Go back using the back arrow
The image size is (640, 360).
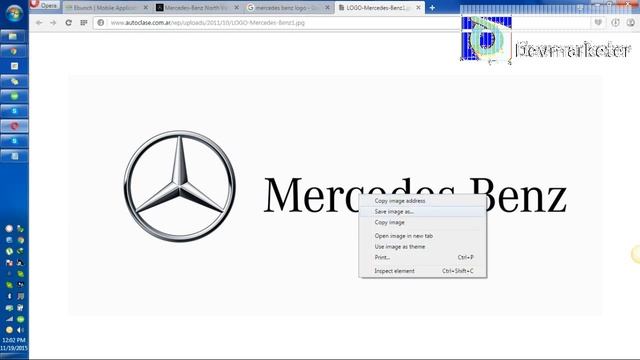click(x=39, y=23)
